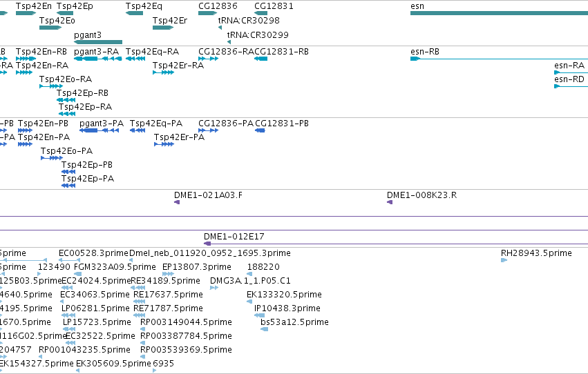Select the Tsp42Eo gene glyph
Viewport: 588px width, 374px height.
point(50,28)
